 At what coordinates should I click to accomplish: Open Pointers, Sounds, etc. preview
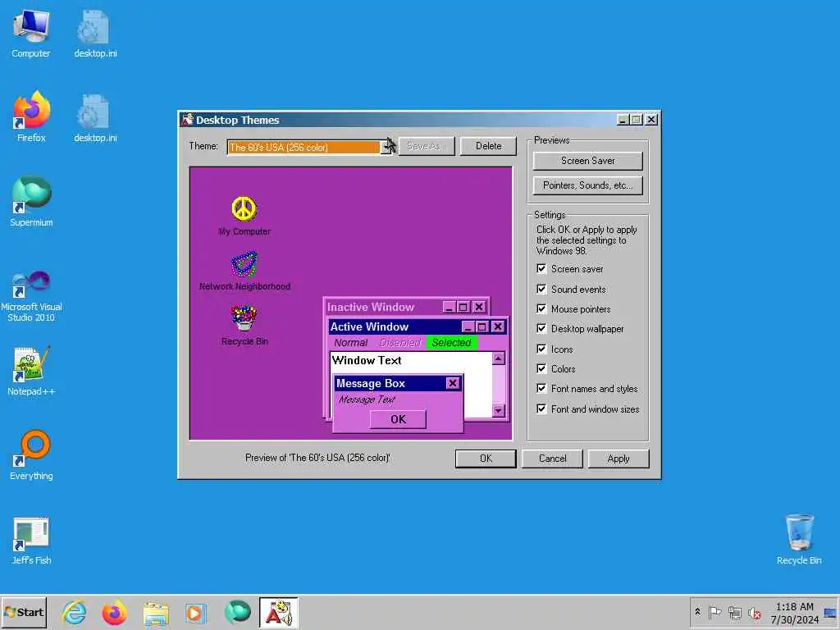[587, 185]
